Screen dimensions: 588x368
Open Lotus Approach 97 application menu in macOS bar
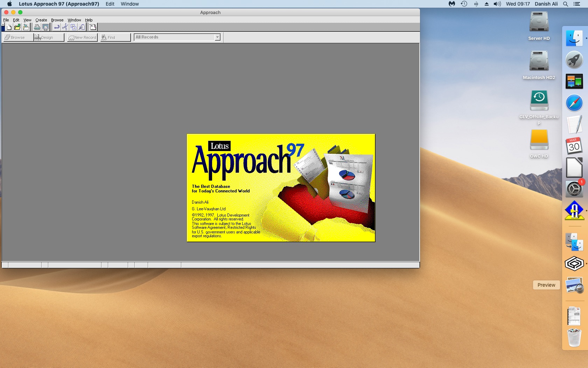click(x=59, y=4)
